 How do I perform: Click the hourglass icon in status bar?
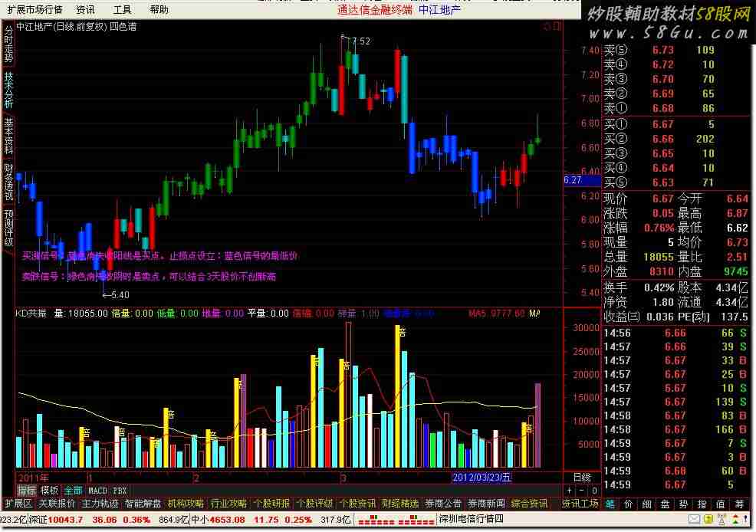[x=721, y=520]
